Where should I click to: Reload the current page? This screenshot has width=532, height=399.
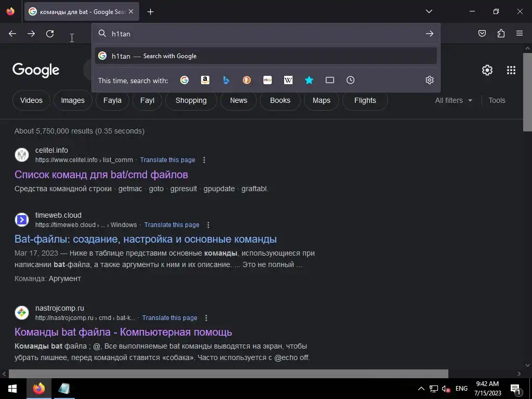(50, 34)
